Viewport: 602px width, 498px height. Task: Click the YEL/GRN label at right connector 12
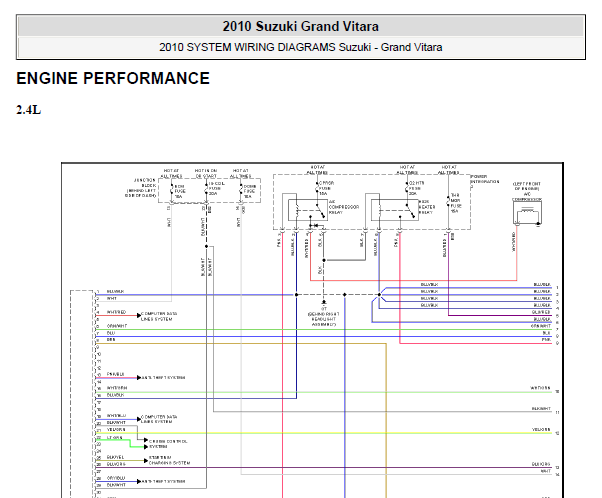(x=541, y=429)
